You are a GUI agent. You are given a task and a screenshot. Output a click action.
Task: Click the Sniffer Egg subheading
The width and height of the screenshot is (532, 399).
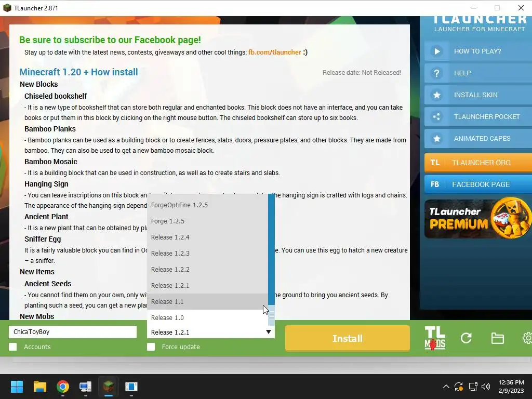tap(43, 239)
